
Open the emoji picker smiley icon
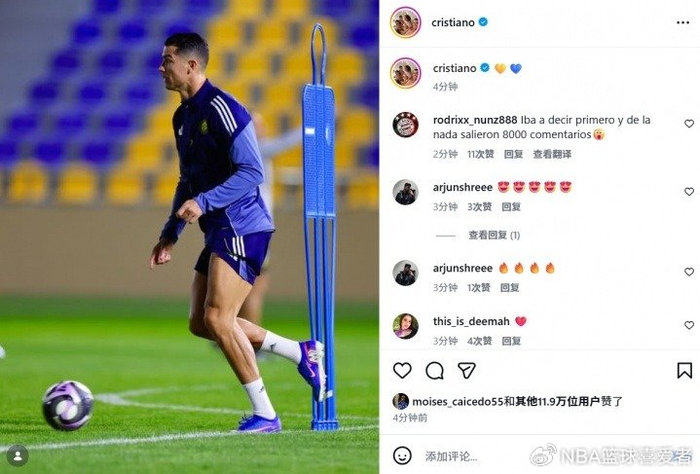(x=402, y=456)
